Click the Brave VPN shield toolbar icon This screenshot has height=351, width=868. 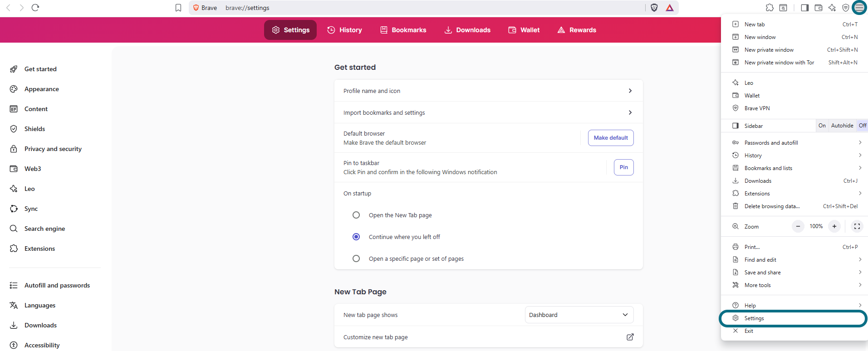[x=845, y=8]
